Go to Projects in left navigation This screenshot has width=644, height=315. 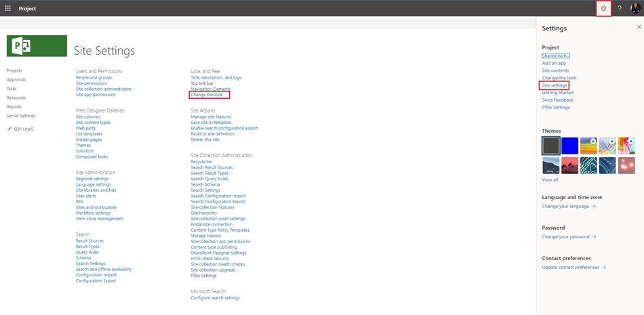tap(14, 70)
